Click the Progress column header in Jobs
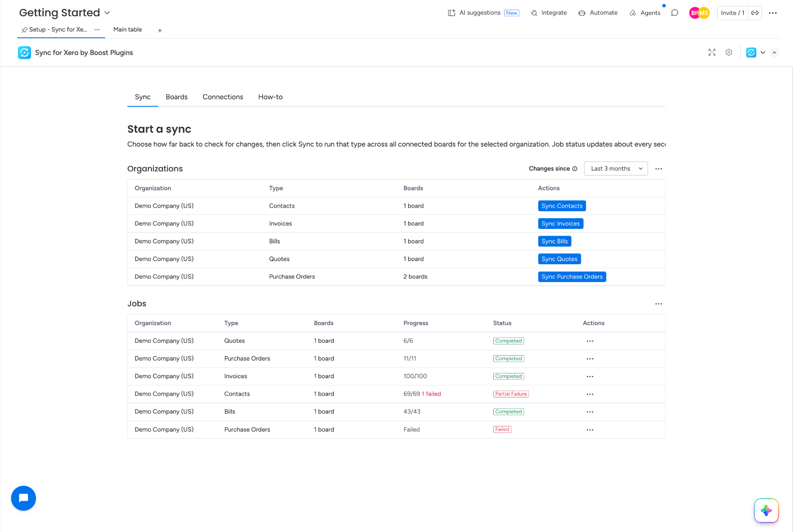Image resolution: width=793 pixels, height=532 pixels. (416, 323)
